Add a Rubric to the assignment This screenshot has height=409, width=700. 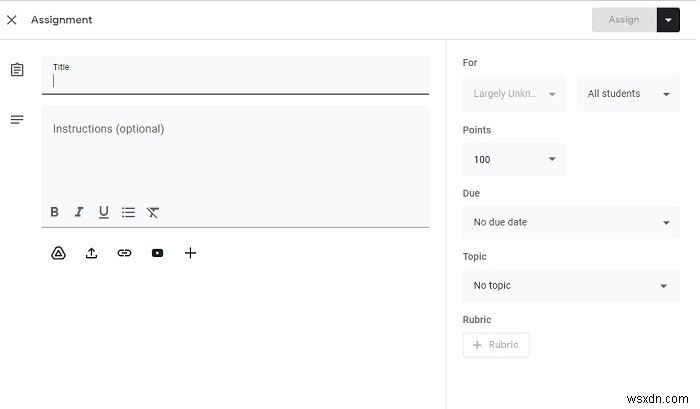click(496, 345)
